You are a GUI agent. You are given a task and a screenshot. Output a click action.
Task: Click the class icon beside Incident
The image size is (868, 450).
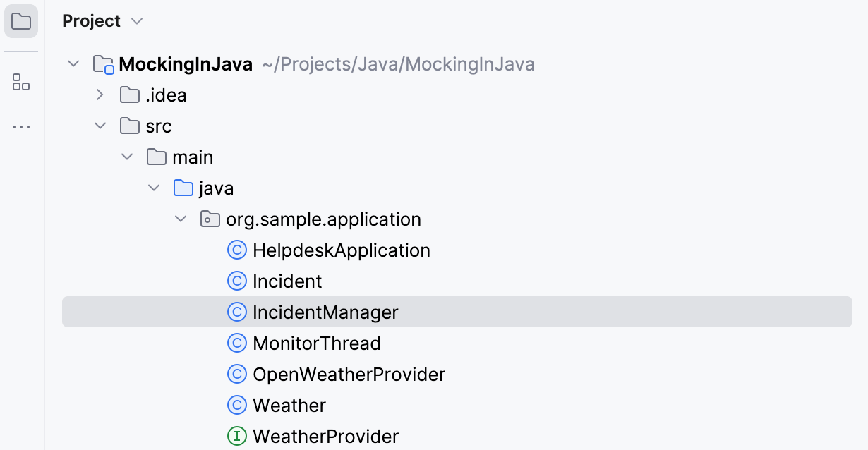pyautogui.click(x=237, y=281)
